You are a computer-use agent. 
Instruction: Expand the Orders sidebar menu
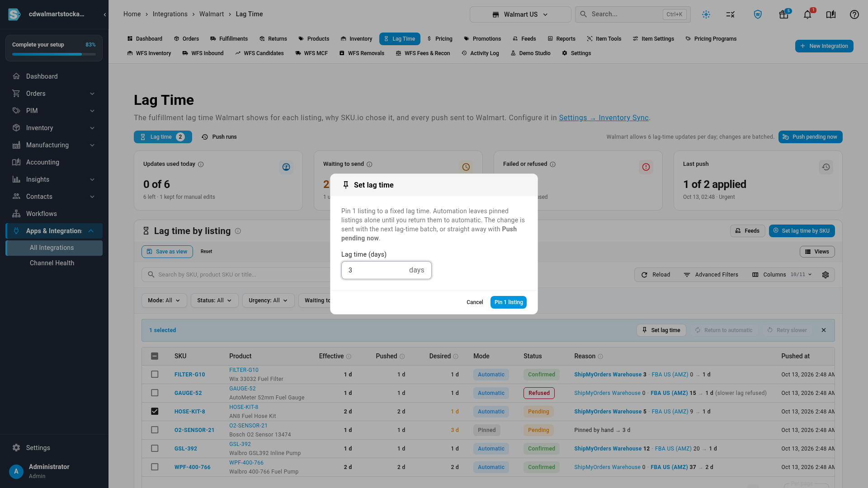(x=54, y=94)
